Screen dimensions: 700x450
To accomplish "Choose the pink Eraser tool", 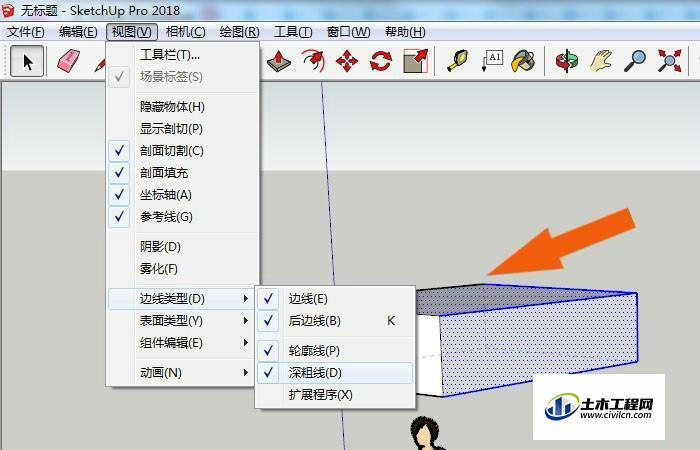I will click(x=68, y=61).
